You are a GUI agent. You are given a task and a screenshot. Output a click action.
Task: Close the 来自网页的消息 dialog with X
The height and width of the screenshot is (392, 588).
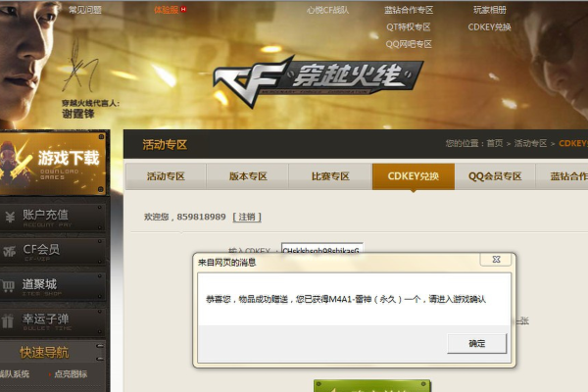[496, 259]
